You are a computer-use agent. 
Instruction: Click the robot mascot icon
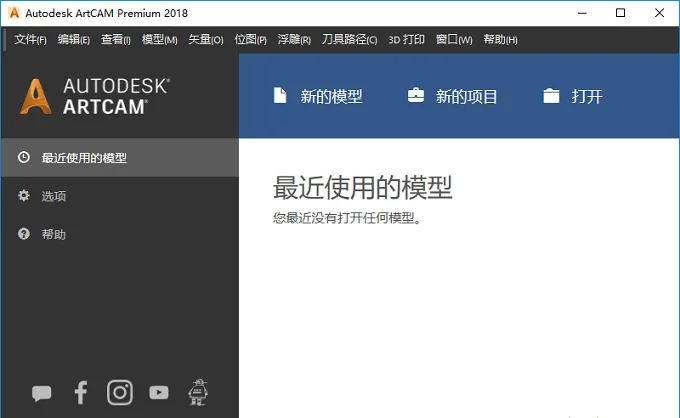(198, 392)
